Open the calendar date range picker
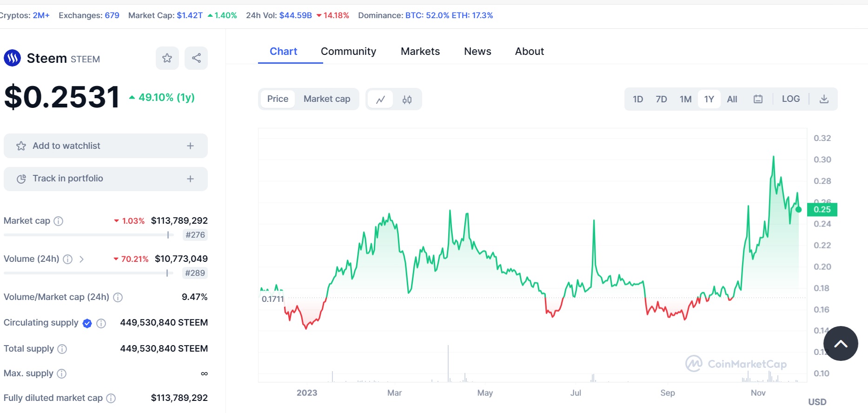 click(758, 99)
